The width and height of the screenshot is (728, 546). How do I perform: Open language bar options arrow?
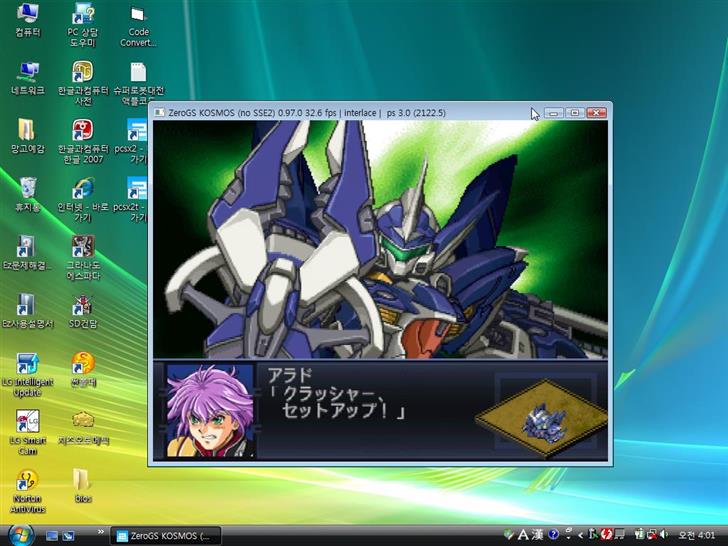pyautogui.click(x=568, y=537)
